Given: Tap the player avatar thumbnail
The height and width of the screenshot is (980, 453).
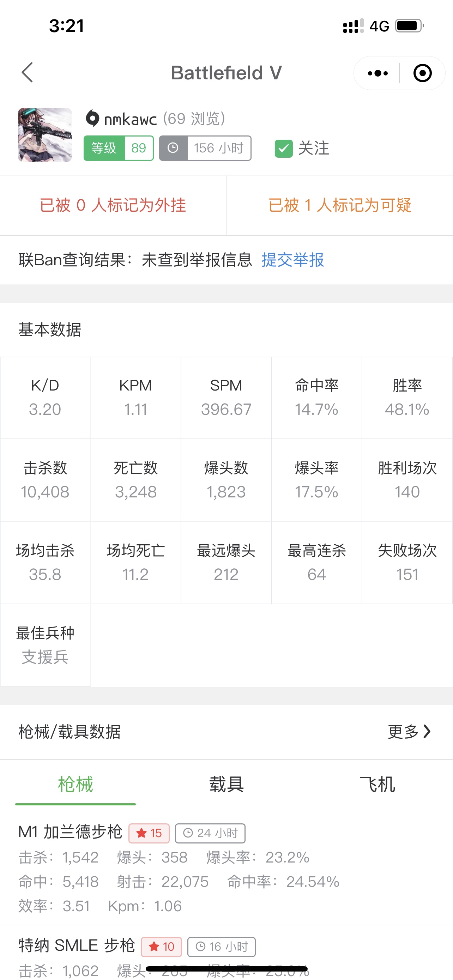Looking at the screenshot, I should point(45,135).
